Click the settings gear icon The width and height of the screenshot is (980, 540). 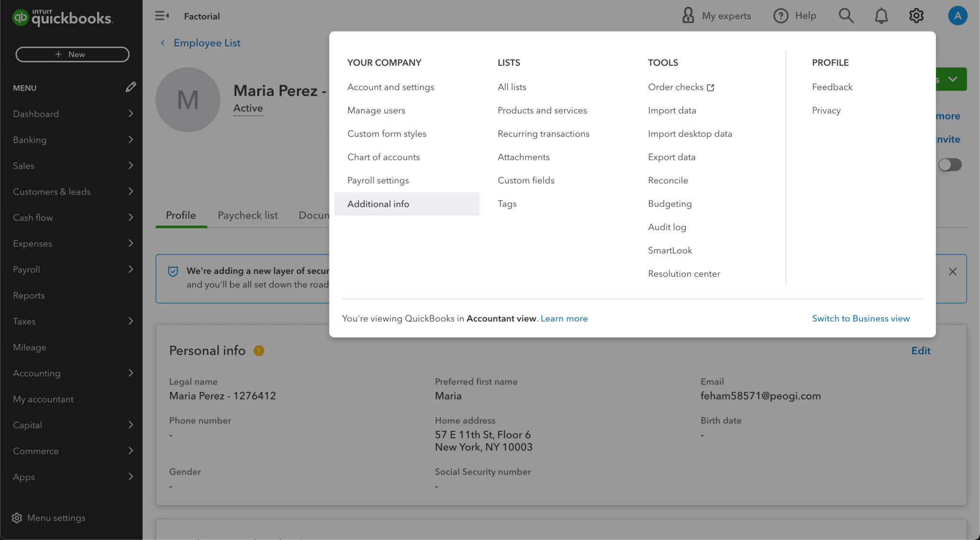click(x=916, y=15)
